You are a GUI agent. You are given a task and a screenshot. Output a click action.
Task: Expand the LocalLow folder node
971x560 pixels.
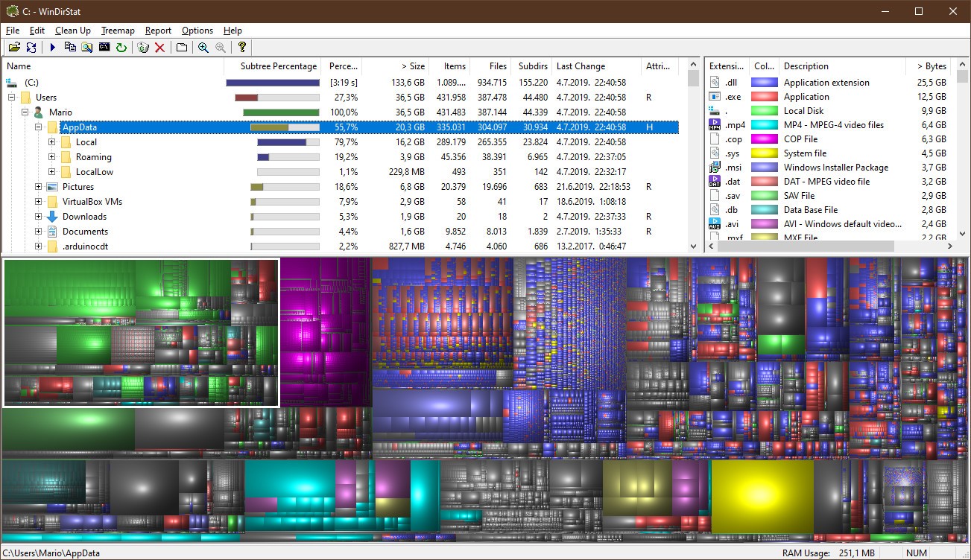click(x=51, y=172)
